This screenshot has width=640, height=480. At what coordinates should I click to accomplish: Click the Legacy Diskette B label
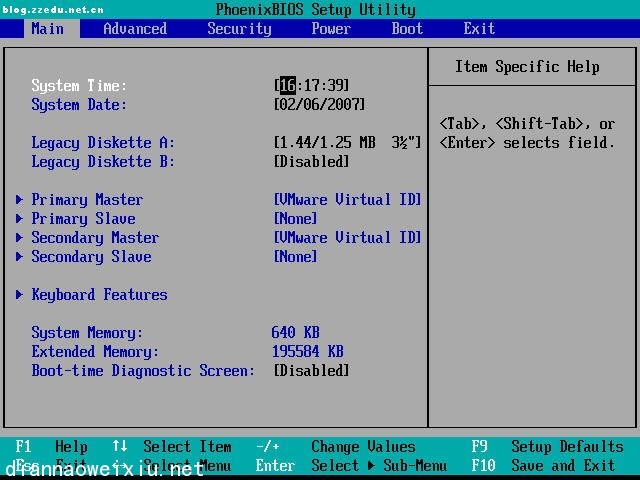[103, 162]
